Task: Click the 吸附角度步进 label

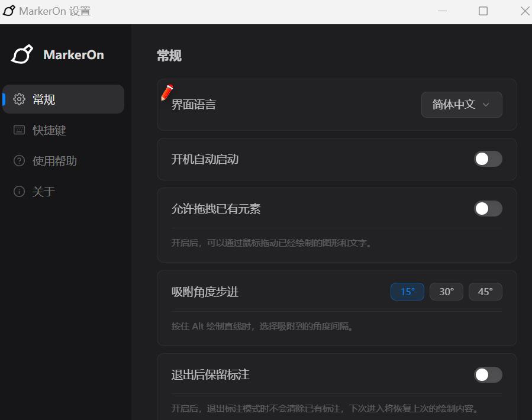Action: click(205, 292)
